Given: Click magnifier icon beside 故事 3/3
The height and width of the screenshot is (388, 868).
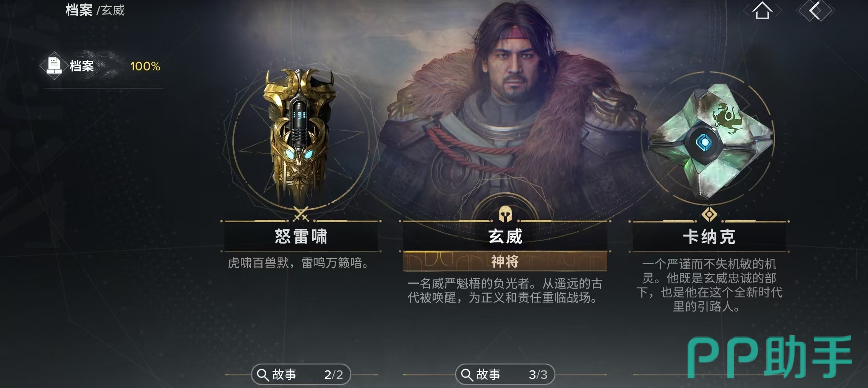Looking at the screenshot, I should (467, 375).
